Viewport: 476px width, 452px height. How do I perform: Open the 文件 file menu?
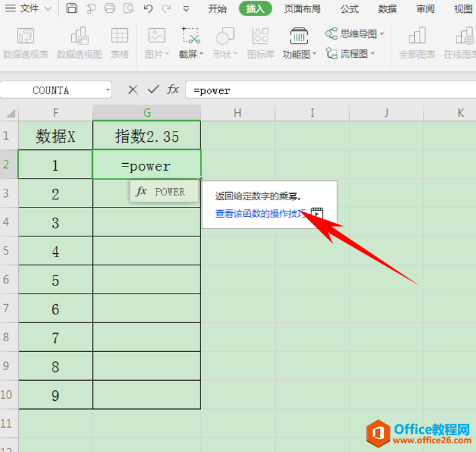click(x=28, y=9)
